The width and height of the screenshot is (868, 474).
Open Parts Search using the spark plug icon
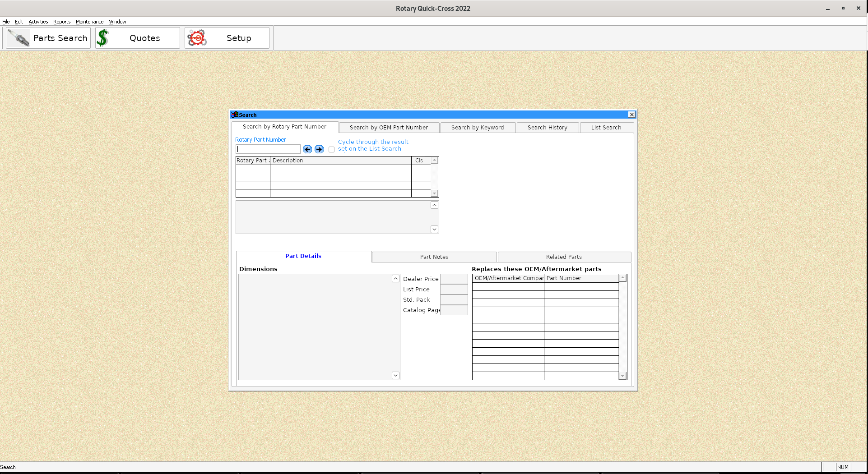(x=47, y=38)
